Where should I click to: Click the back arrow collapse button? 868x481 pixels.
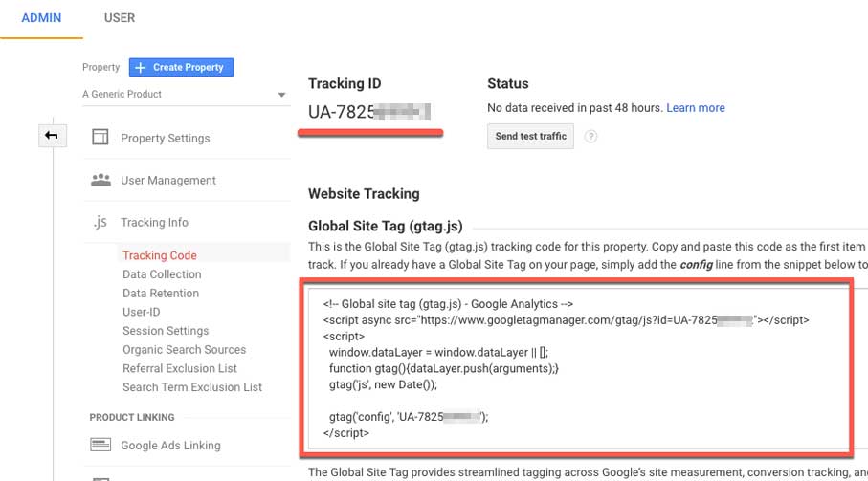52,136
